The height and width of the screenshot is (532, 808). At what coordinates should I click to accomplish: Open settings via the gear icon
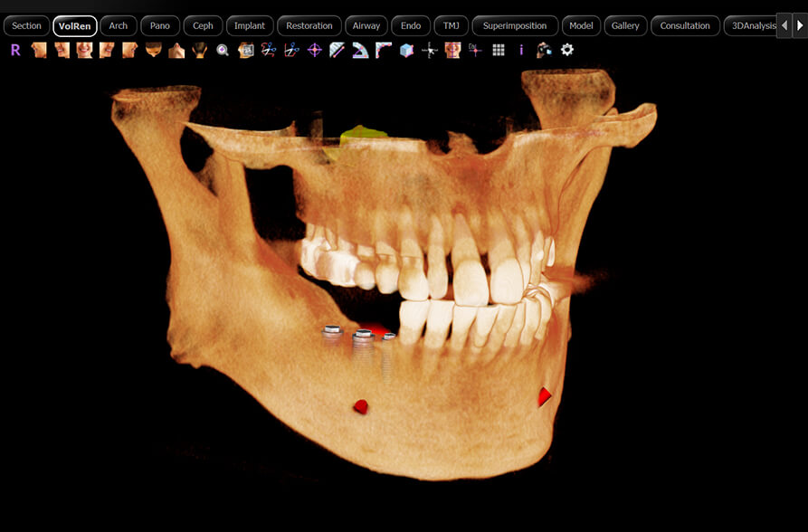point(567,51)
